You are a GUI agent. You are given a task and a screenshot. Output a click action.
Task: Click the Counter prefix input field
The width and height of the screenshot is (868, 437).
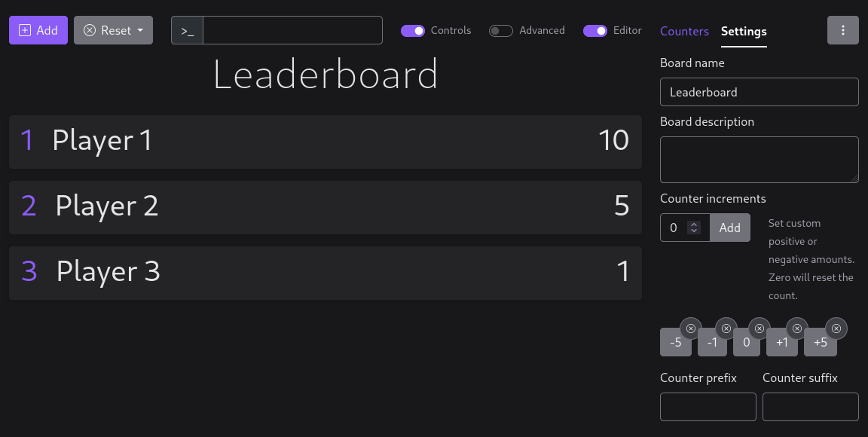(708, 407)
